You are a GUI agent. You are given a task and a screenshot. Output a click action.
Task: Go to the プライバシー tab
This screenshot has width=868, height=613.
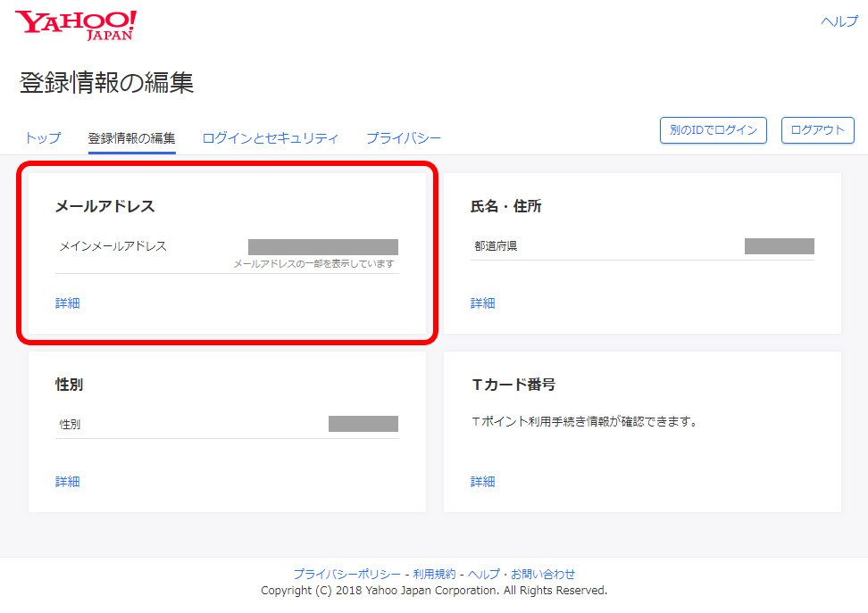click(x=404, y=138)
